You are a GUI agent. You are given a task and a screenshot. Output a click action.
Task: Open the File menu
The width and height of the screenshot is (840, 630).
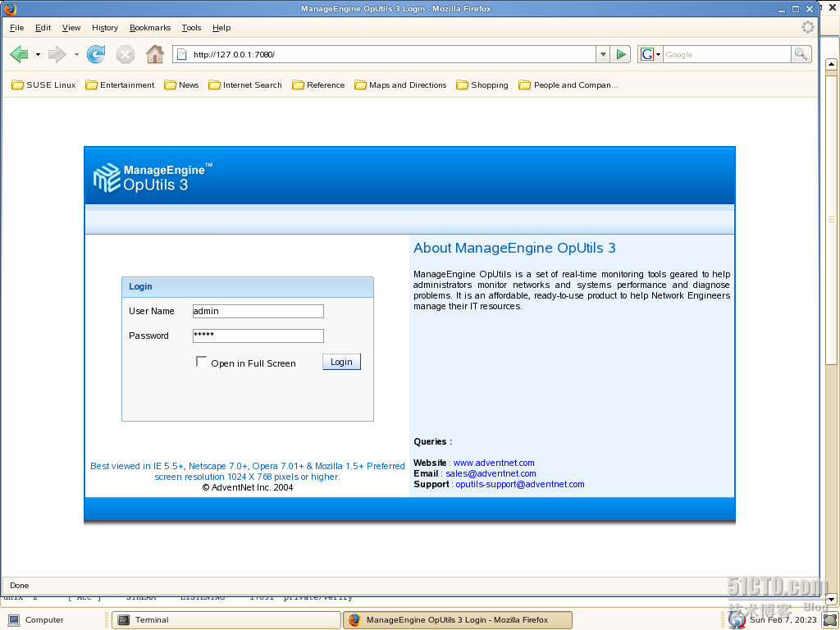[x=16, y=27]
